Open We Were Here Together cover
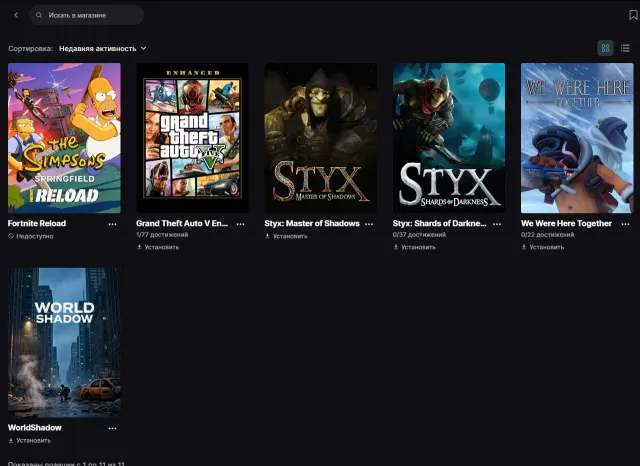640x466 pixels. (577, 138)
